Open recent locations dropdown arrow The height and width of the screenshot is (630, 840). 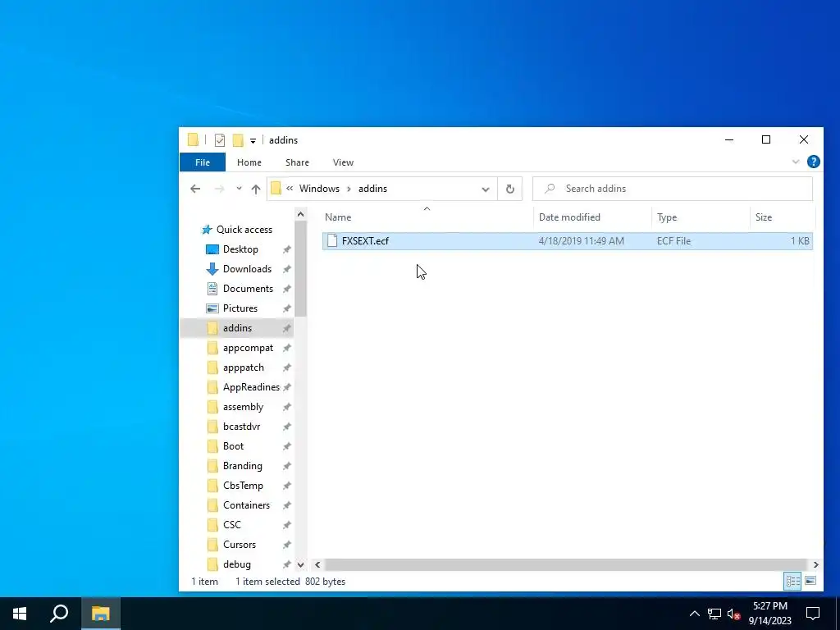point(239,189)
